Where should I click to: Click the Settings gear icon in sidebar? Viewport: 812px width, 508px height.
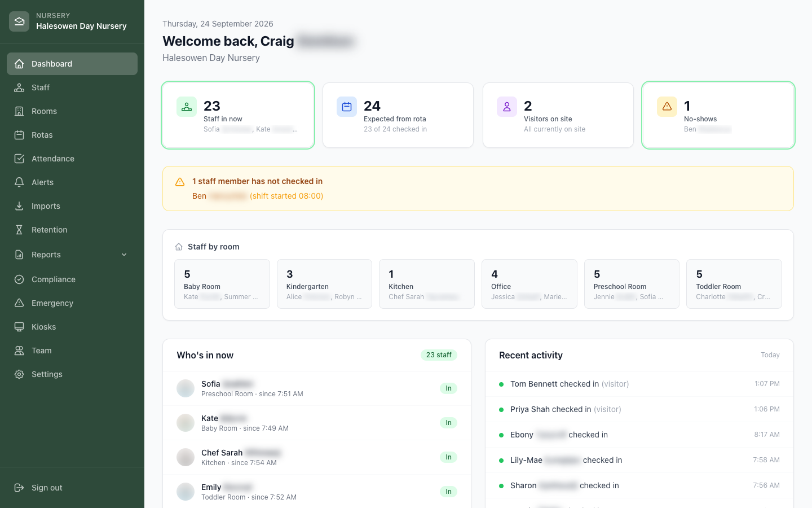pos(19,374)
